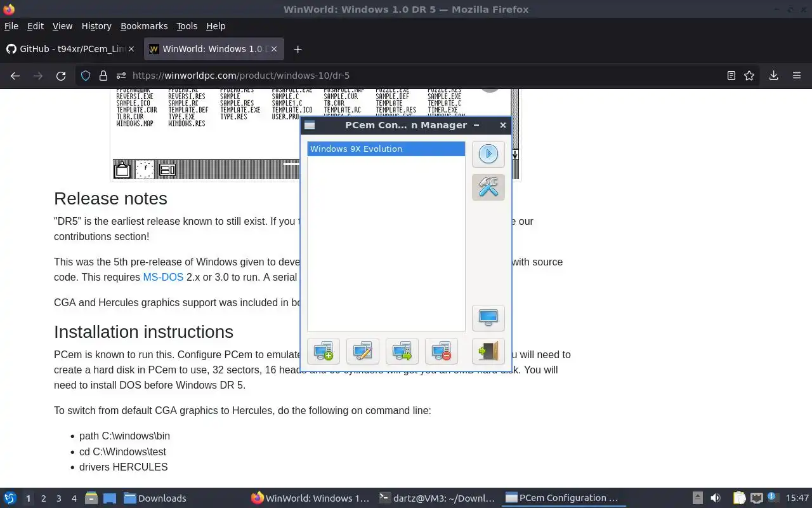
Task: Toggle reader view in Firefox
Action: (x=731, y=76)
